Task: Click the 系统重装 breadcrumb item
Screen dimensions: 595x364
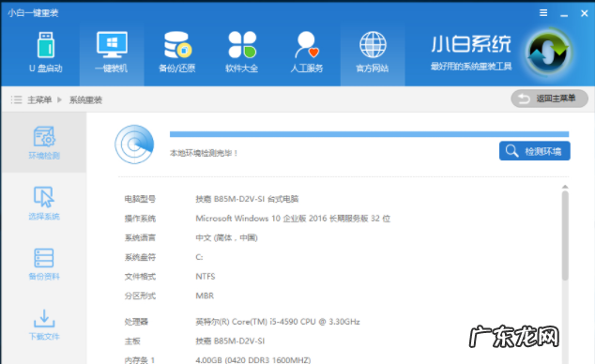Action: (x=85, y=99)
